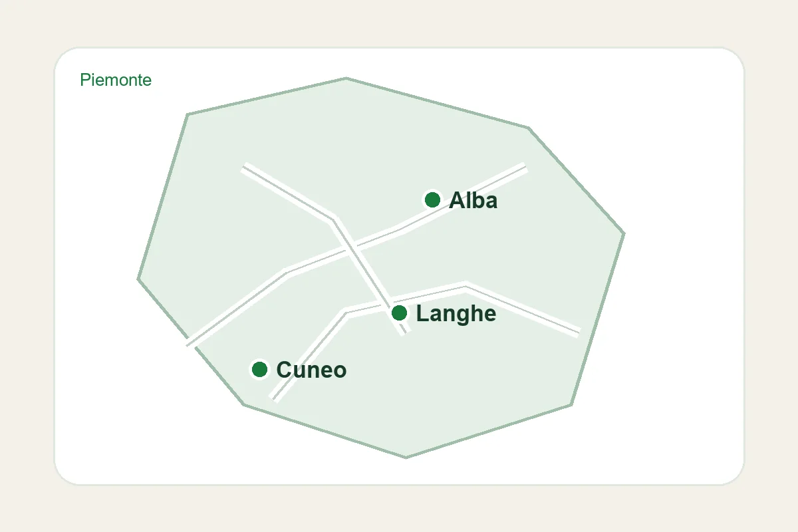Pick the Cuneo marker dot
The height and width of the screenshot is (532, 798).
click(259, 369)
